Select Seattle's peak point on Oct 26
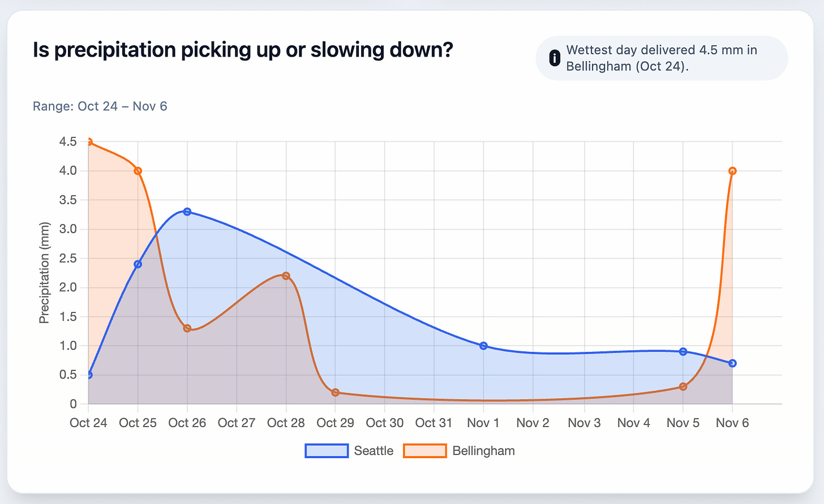 (187, 212)
